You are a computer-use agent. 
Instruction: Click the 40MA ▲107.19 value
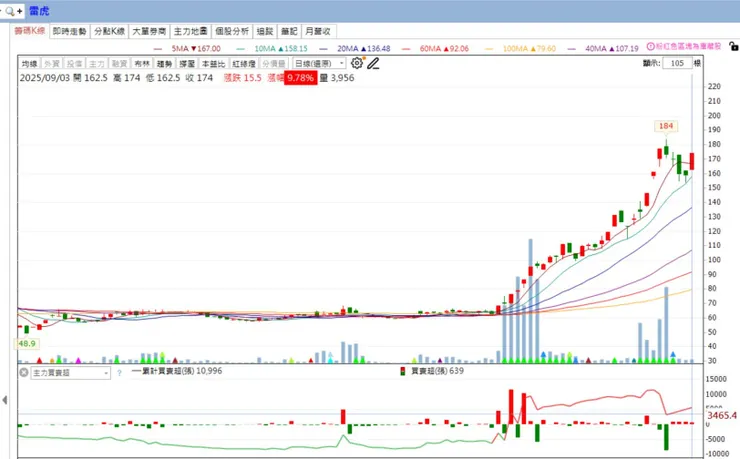pyautogui.click(x=612, y=49)
